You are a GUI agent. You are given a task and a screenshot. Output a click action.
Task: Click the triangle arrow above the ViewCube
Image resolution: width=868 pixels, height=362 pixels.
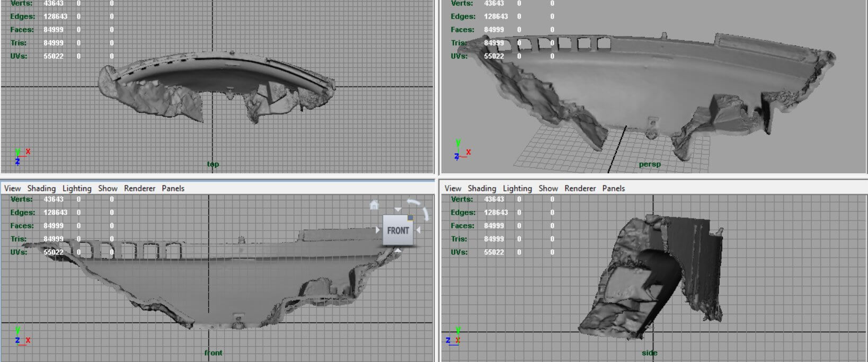pyautogui.click(x=398, y=210)
